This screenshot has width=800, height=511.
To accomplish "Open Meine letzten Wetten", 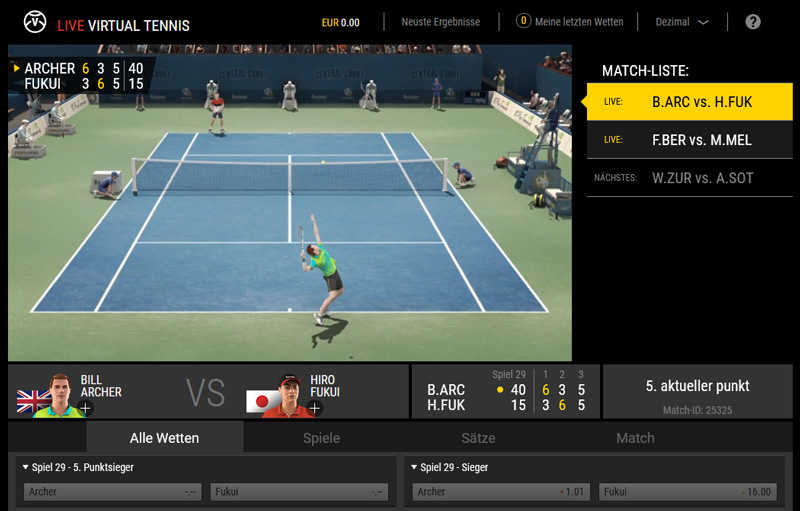I will point(579,22).
